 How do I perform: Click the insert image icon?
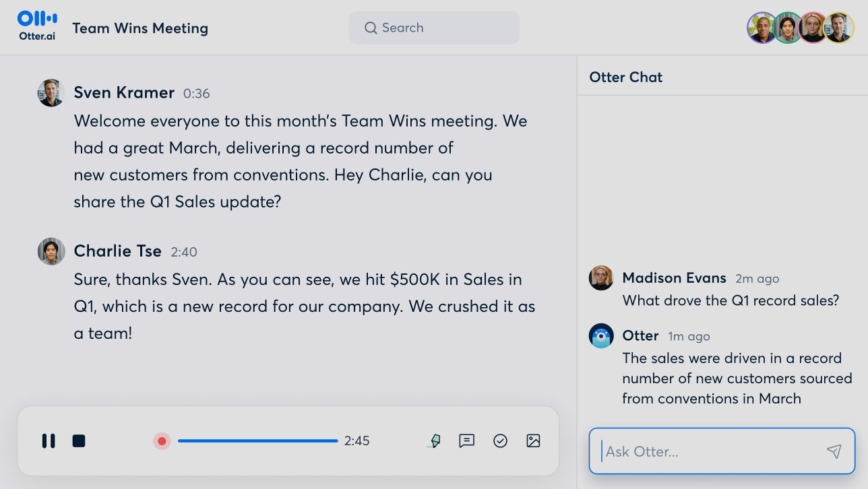(x=533, y=441)
